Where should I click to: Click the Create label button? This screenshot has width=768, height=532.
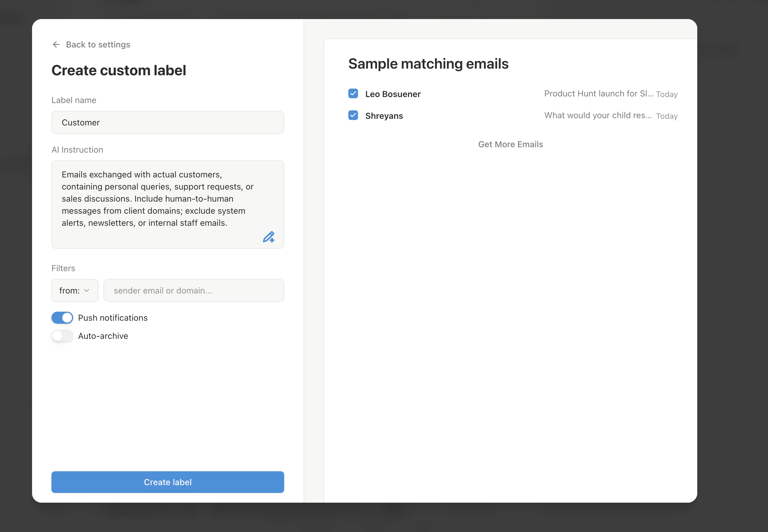click(168, 482)
